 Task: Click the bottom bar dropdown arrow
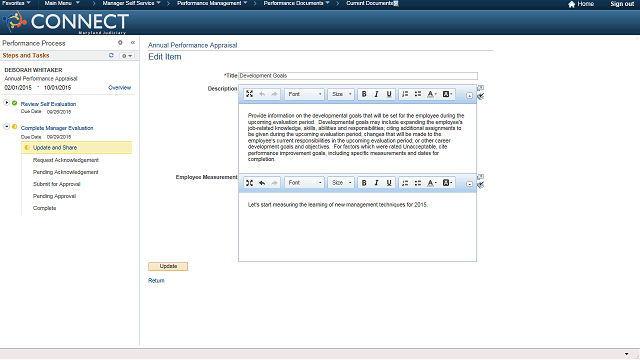[626, 354]
